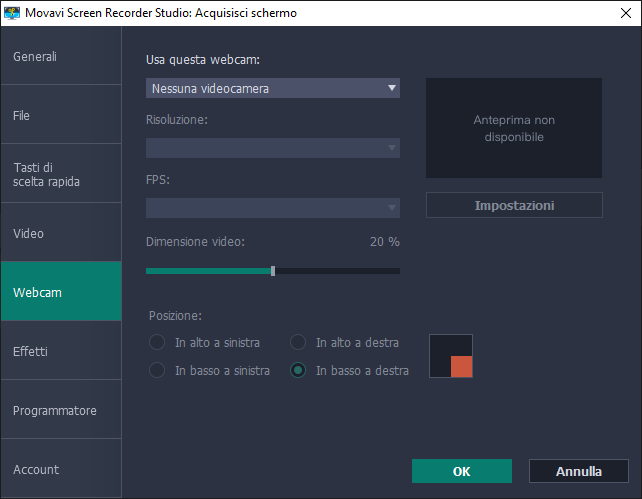Open the Video settings tab
Image resolution: width=642 pixels, height=499 pixels.
60,233
